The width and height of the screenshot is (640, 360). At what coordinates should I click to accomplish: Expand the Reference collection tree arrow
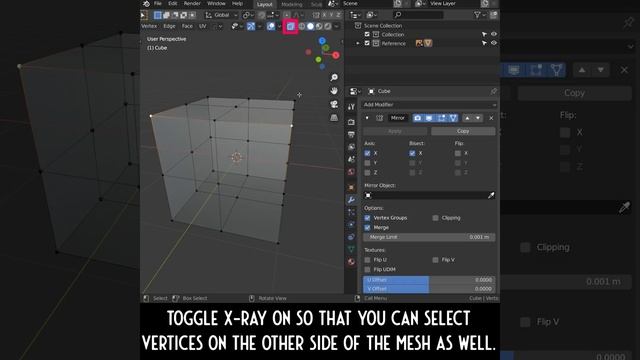point(358,43)
